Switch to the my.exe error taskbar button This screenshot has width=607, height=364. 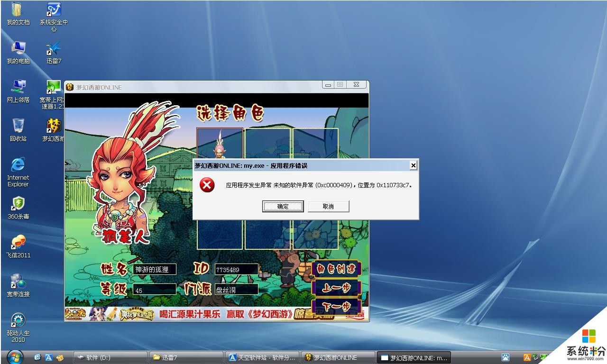pos(414,357)
